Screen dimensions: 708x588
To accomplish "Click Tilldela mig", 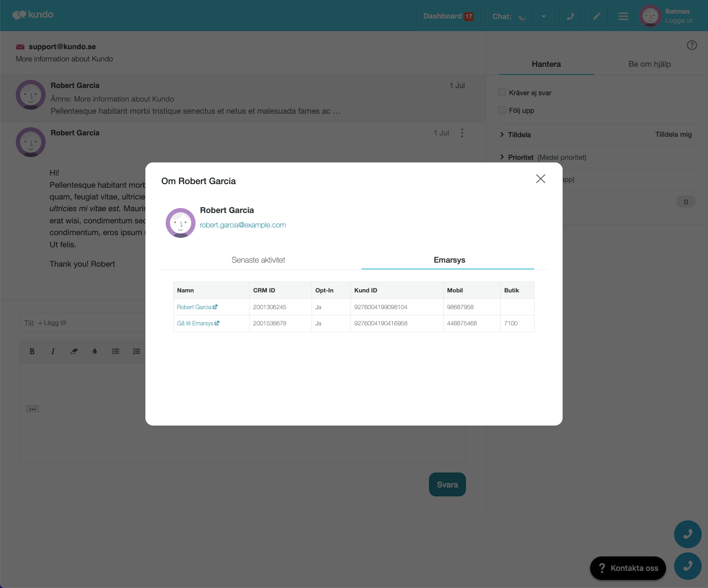I will (673, 134).
